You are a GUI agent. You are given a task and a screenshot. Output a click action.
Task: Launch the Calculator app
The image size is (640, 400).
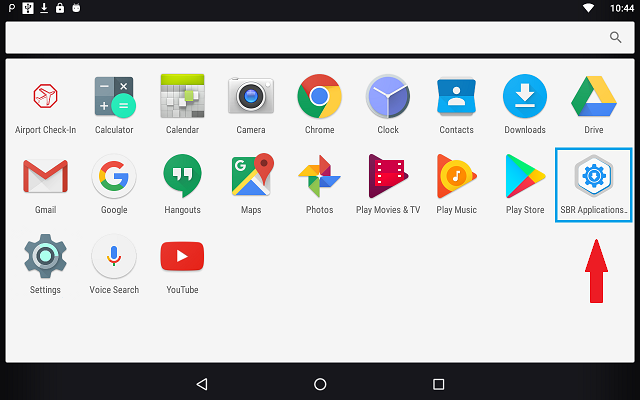pyautogui.click(x=114, y=97)
